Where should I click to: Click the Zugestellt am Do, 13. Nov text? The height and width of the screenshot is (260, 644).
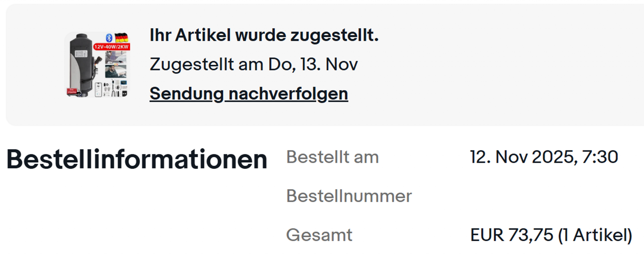[x=253, y=64]
